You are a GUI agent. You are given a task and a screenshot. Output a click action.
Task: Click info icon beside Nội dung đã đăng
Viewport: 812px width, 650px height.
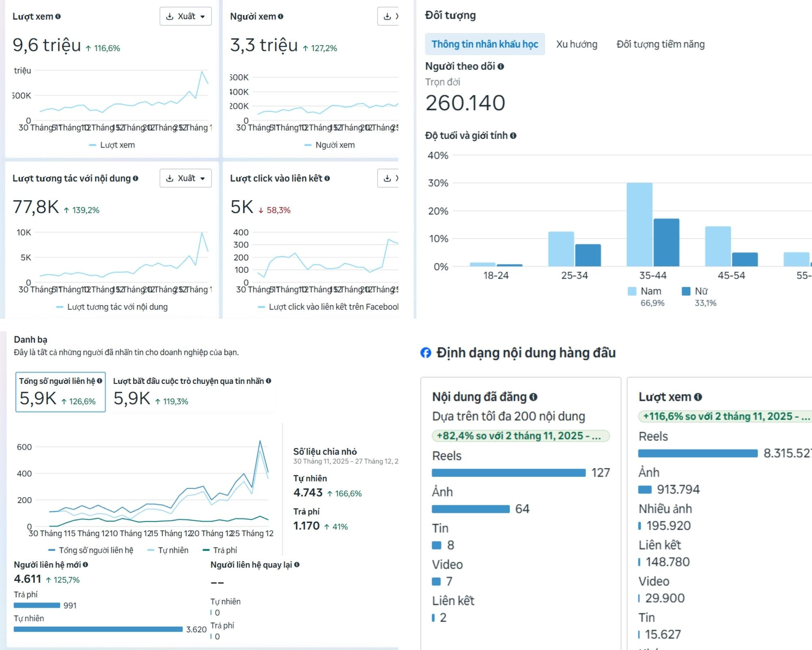pyautogui.click(x=533, y=397)
